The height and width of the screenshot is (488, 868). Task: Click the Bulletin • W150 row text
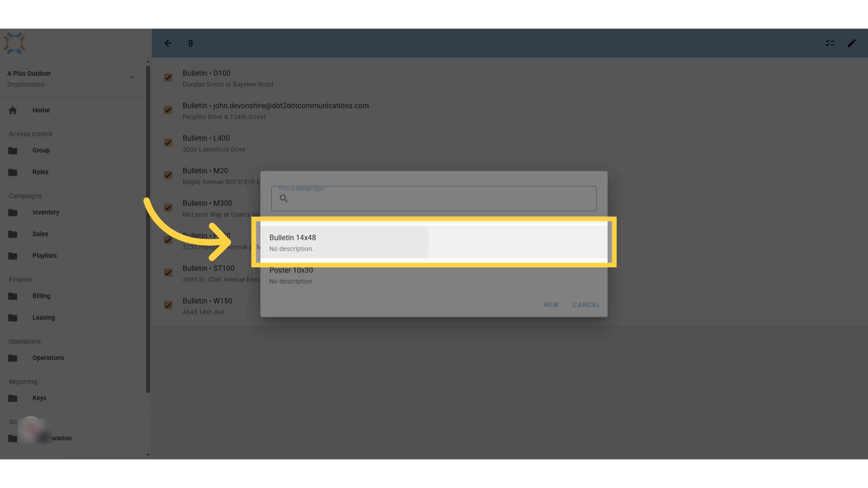pyautogui.click(x=208, y=301)
